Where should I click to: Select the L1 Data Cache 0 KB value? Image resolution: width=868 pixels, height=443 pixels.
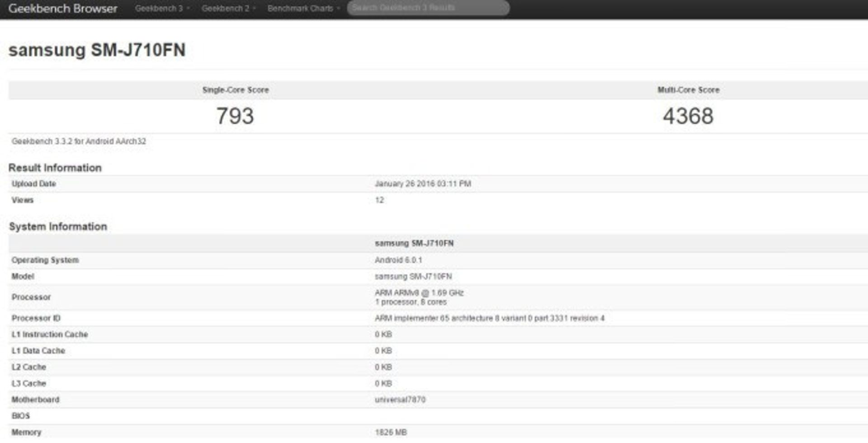pos(383,351)
